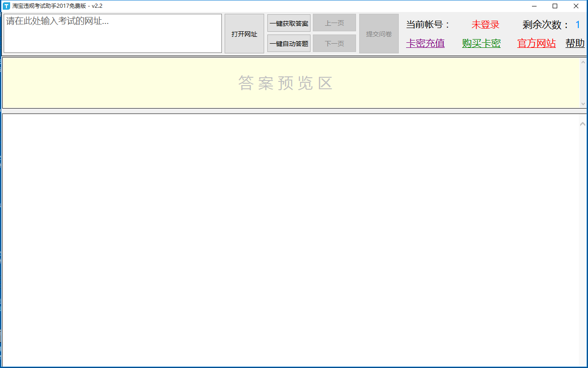The image size is (588, 368).
Task: Visit the 官方网站 link
Action: pyautogui.click(x=537, y=43)
